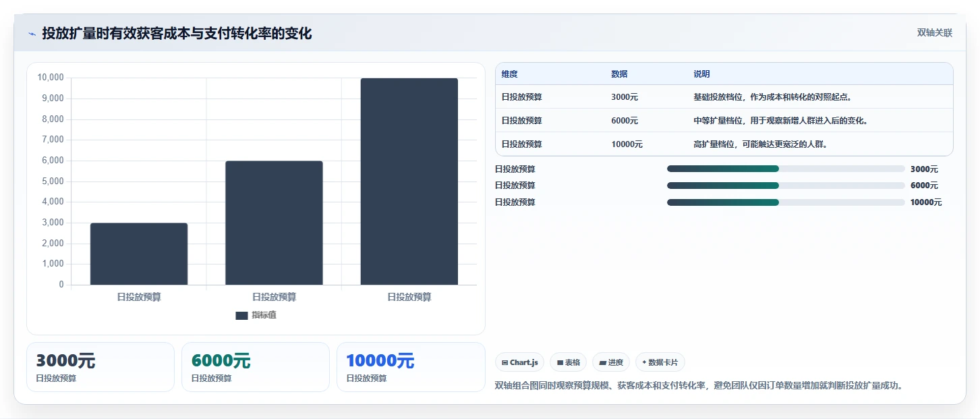Toggle the 指标值 legend item
The image size is (980, 419).
(x=256, y=315)
